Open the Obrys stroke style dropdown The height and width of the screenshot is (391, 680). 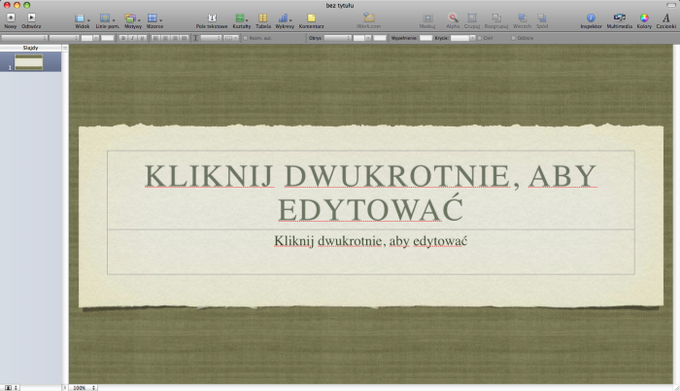pos(337,38)
